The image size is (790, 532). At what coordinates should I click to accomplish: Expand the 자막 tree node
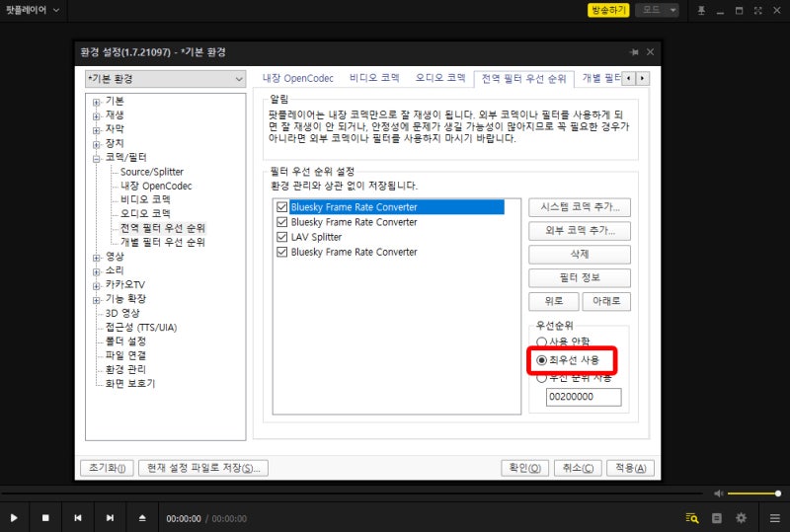point(96,130)
